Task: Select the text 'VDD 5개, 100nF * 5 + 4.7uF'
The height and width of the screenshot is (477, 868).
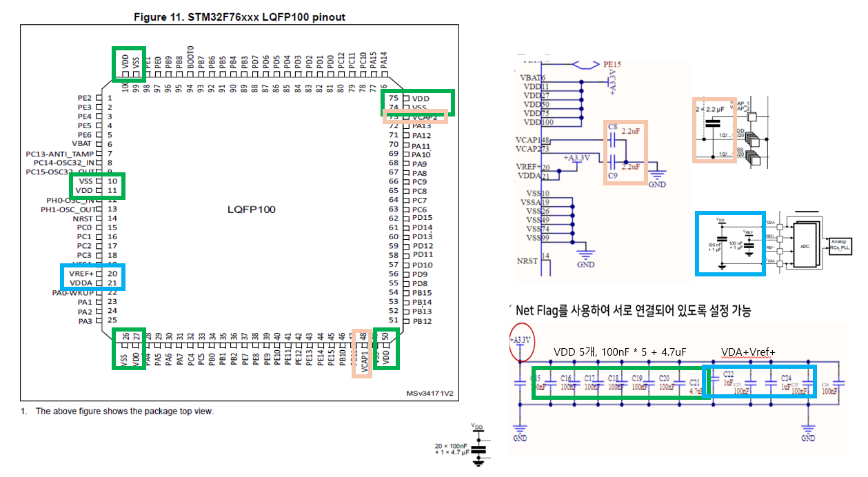Action: 620,352
